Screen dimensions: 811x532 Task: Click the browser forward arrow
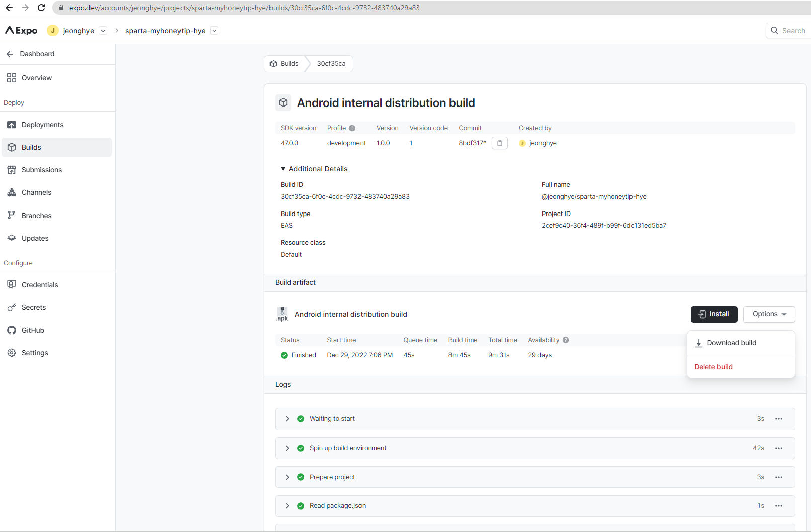(25, 8)
